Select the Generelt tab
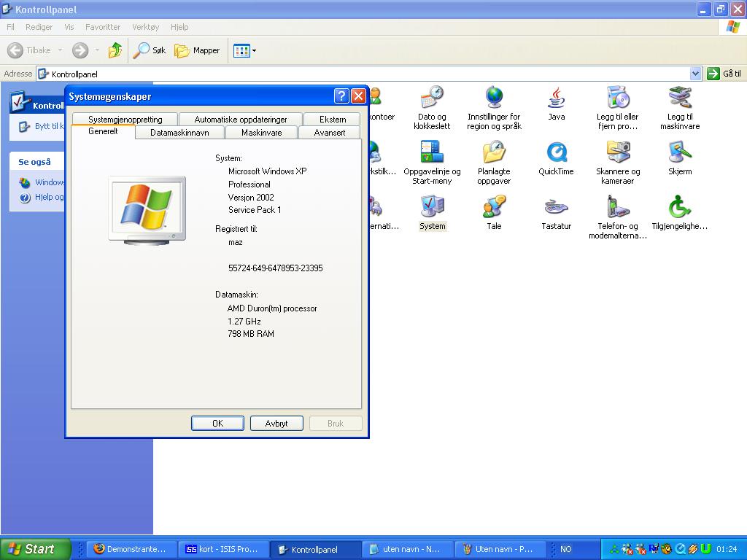This screenshot has width=747, height=560. 103,131
